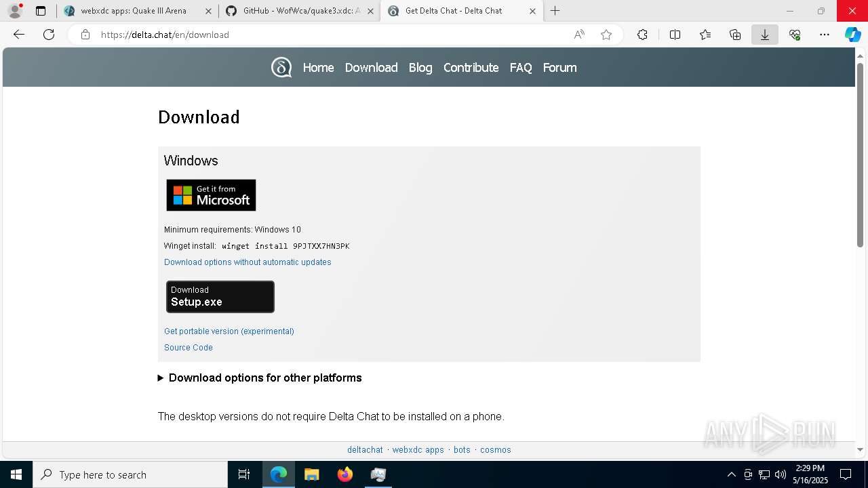The width and height of the screenshot is (868, 488).
Task: Open the bots footer link
Action: (x=462, y=450)
